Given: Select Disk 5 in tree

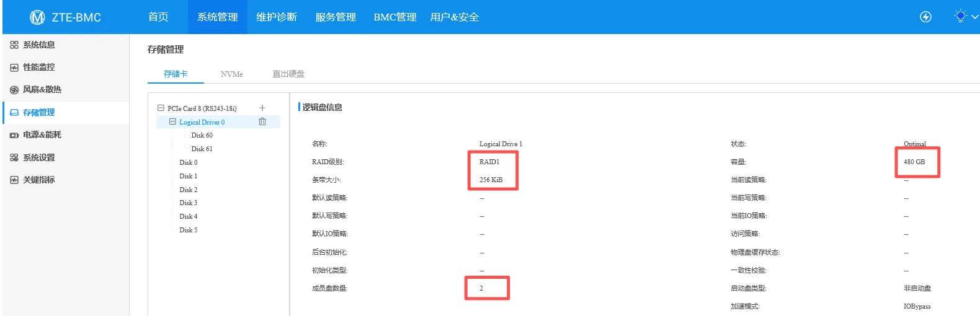Looking at the screenshot, I should [x=189, y=230].
